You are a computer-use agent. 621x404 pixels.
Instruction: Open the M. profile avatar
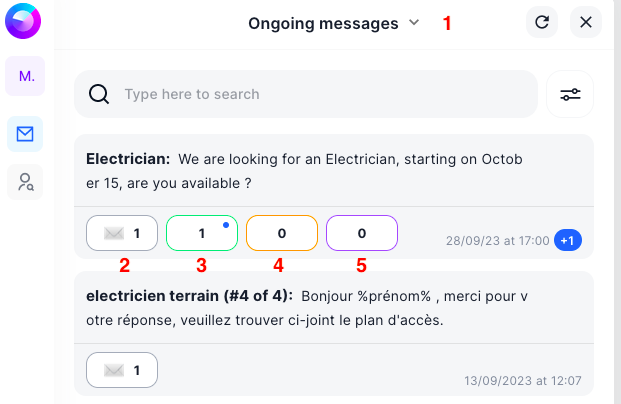(x=25, y=76)
